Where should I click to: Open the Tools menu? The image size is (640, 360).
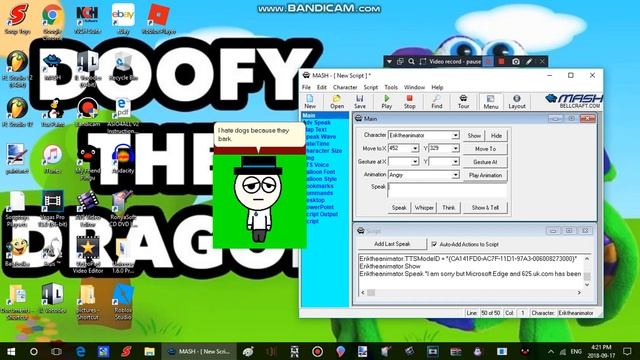click(x=391, y=87)
